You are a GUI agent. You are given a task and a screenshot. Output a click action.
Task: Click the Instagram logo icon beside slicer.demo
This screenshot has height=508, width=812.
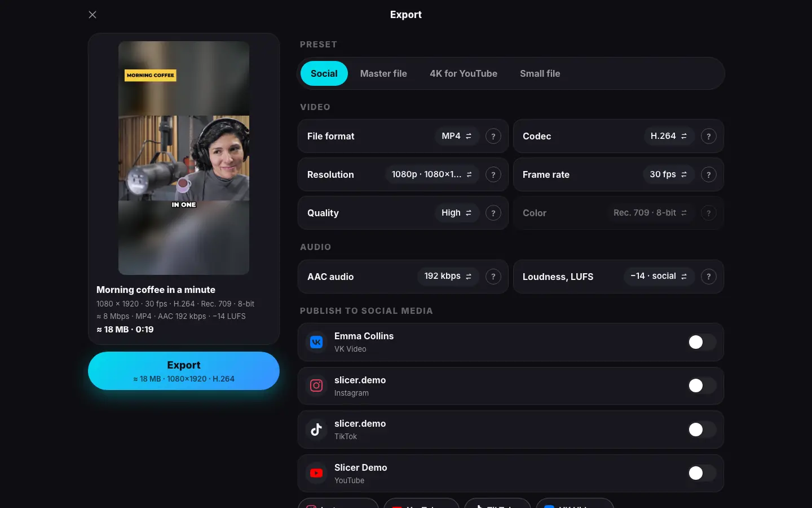click(x=316, y=386)
